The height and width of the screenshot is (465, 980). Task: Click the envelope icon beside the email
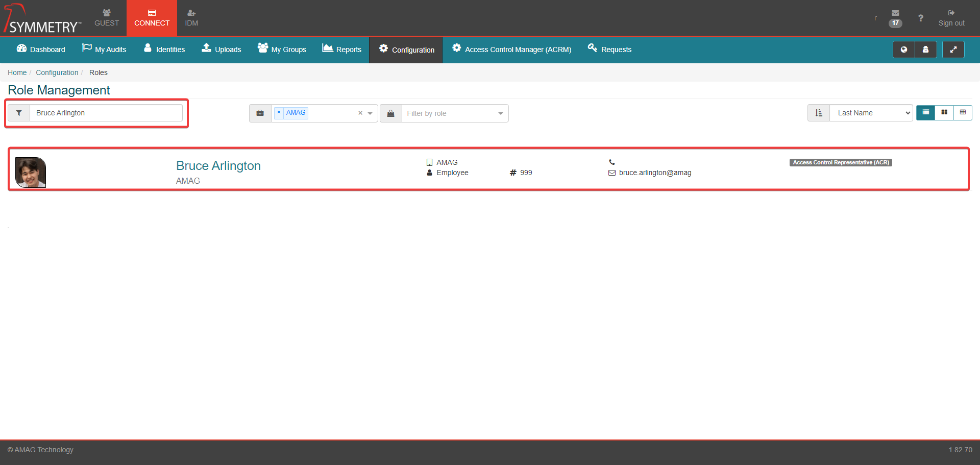611,173
